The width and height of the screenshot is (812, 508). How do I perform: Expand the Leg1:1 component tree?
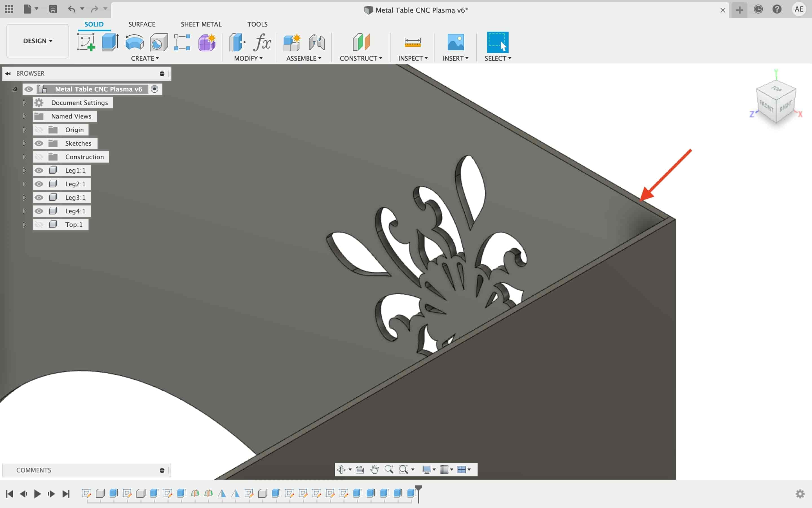[24, 170]
